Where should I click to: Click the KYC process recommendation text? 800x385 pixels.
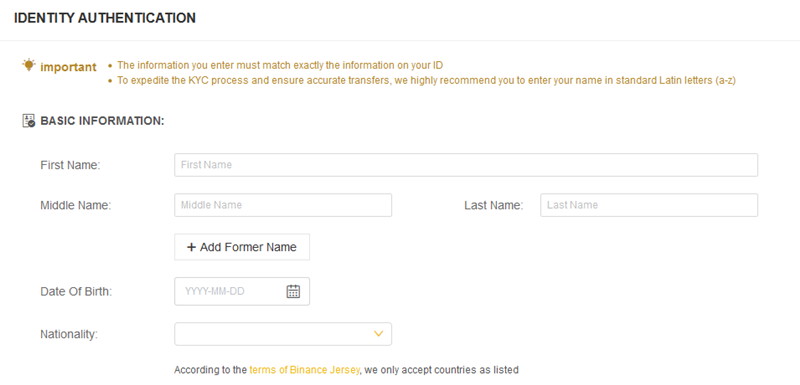tap(426, 81)
